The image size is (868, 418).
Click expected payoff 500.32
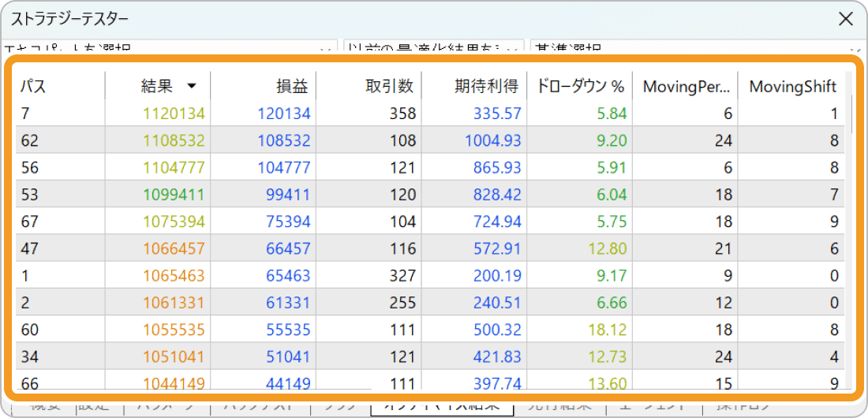pos(497,330)
